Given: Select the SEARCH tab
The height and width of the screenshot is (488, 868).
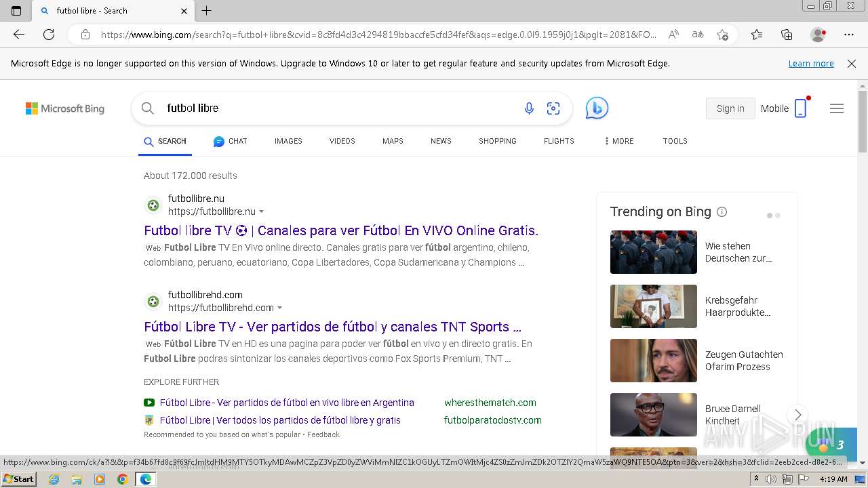Looking at the screenshot, I should click(165, 141).
